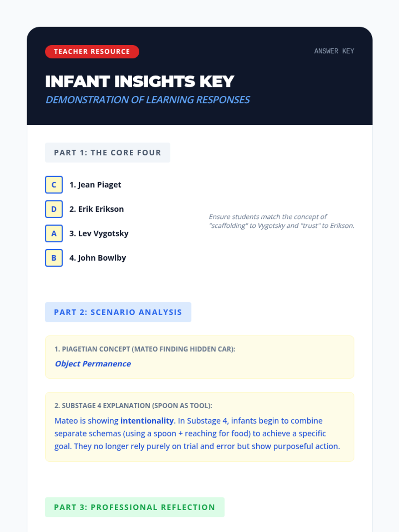This screenshot has height=532, width=399.
Task: Select the John Bowlby list item
Action: click(x=97, y=258)
